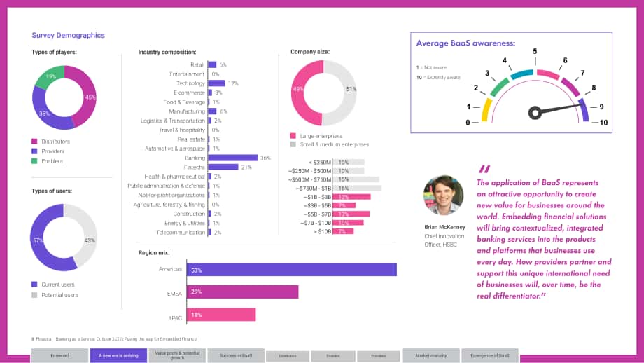The image size is (644, 363).
Task: Click the 'Survey Demographics' heading
Action: click(x=68, y=35)
